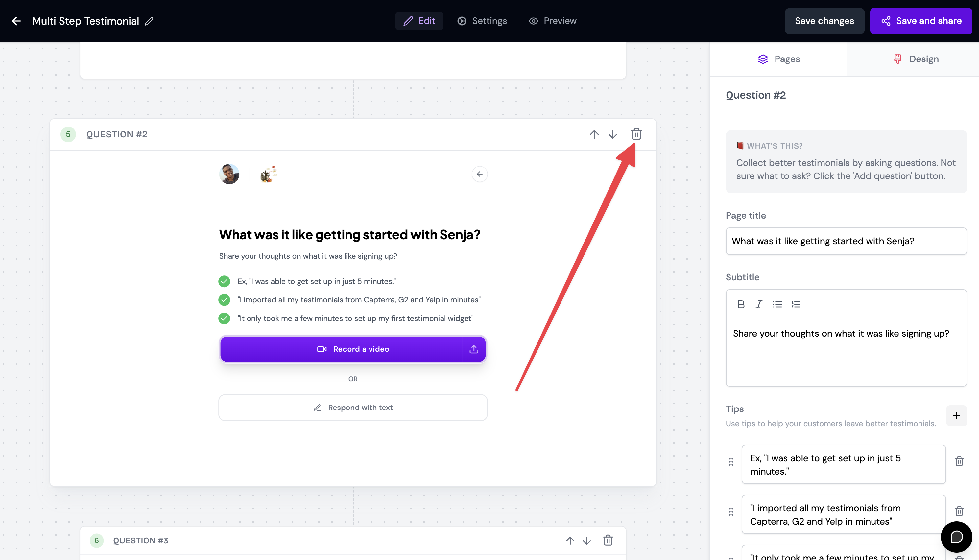This screenshot has width=979, height=560.
Task: Click into the Subtitle text area
Action: tap(846, 353)
